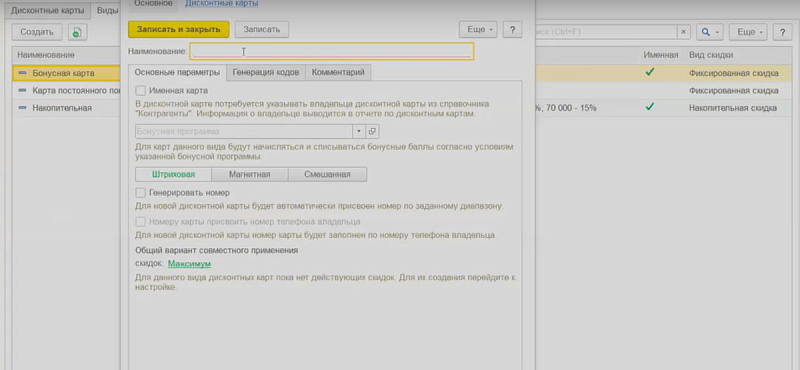Click the Записать button
Image resolution: width=800 pixels, height=370 pixels.
[262, 29]
